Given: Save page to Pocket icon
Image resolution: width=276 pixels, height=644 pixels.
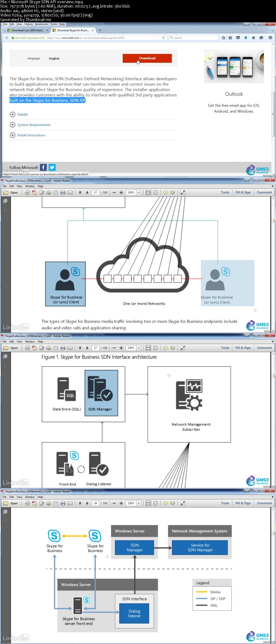Looking at the screenshot, I should click(238, 38).
